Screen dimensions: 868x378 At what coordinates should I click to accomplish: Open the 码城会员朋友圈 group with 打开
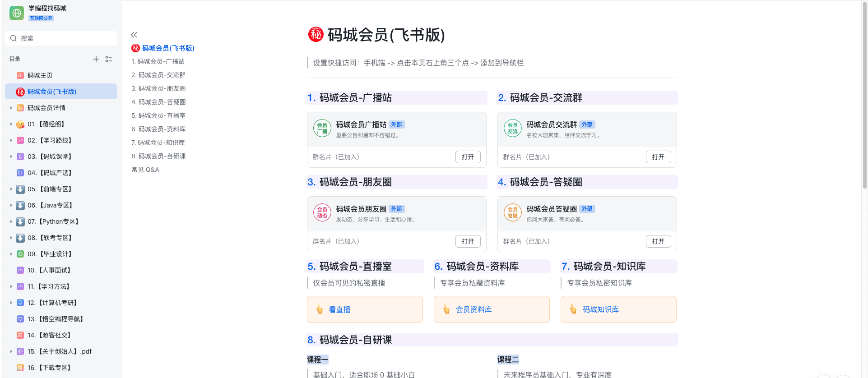[x=468, y=241]
